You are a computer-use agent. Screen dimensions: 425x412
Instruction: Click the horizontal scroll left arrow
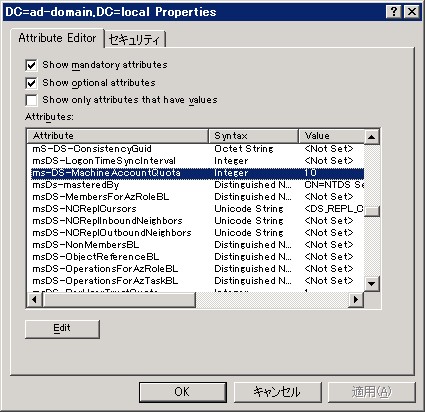pos(34,300)
